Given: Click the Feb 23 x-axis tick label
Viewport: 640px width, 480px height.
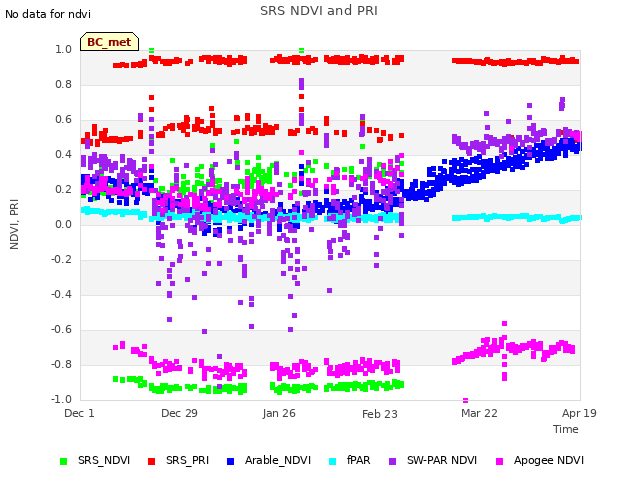Looking at the screenshot, I should pyautogui.click(x=380, y=414).
